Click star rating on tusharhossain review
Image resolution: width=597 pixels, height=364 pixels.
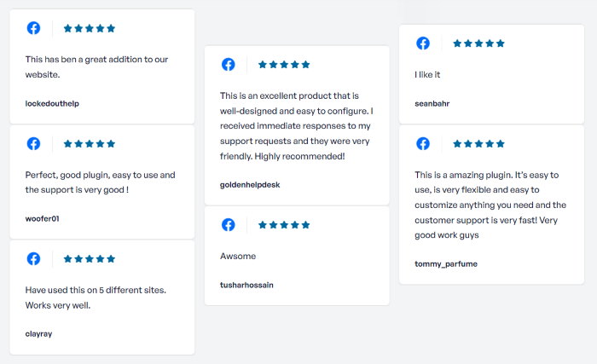click(x=284, y=225)
